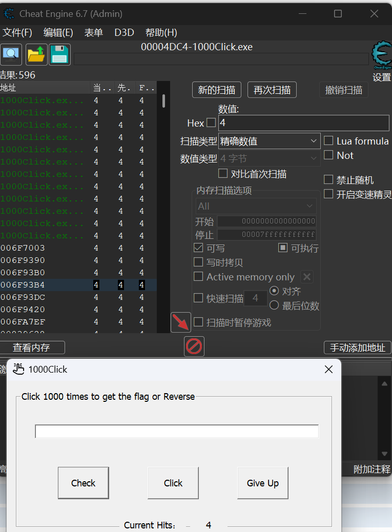Click the 撤销扫描 button
This screenshot has width=392, height=532.
pos(344,90)
